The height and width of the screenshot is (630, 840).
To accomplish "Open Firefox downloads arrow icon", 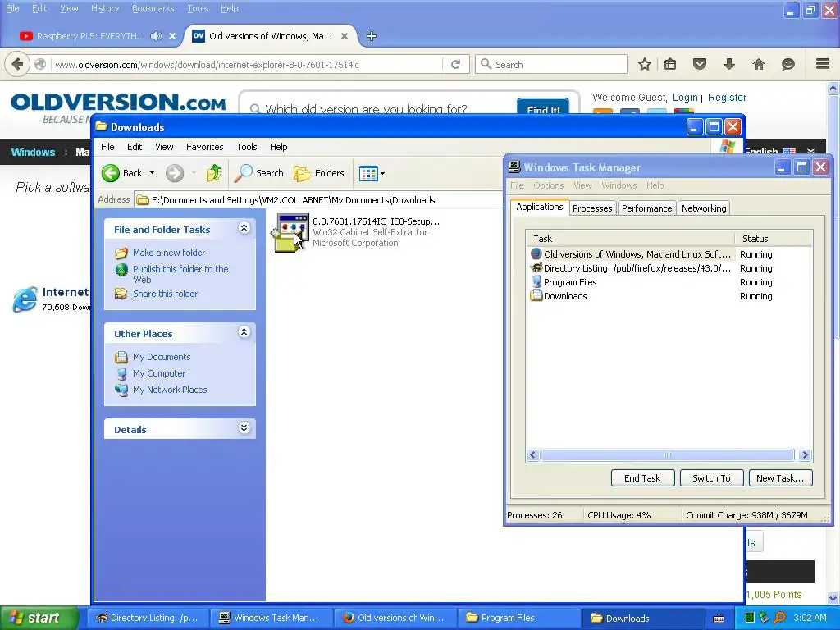I will [728, 64].
